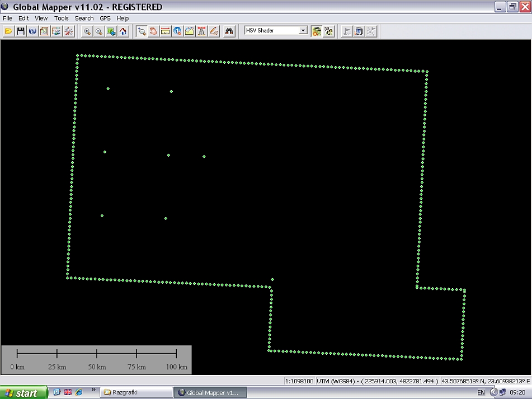Screen dimensions: 532x399
Task: Open the EN language indicator in tray
Action: (x=481, y=393)
